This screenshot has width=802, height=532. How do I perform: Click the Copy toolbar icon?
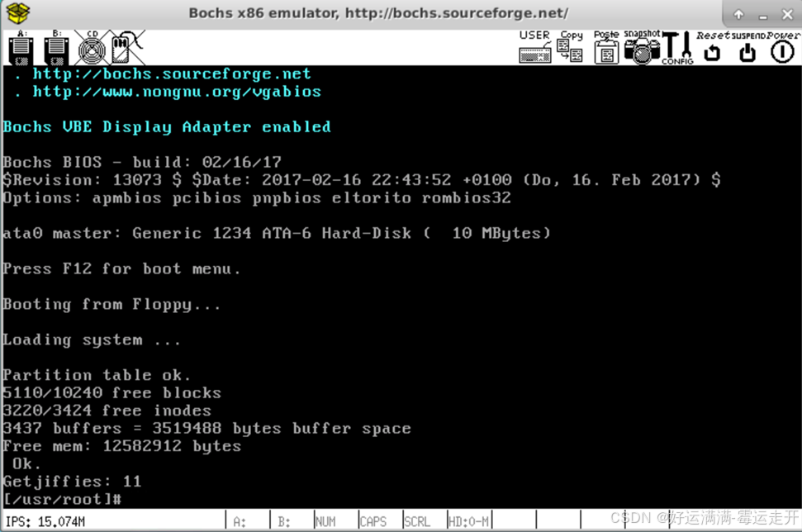571,46
